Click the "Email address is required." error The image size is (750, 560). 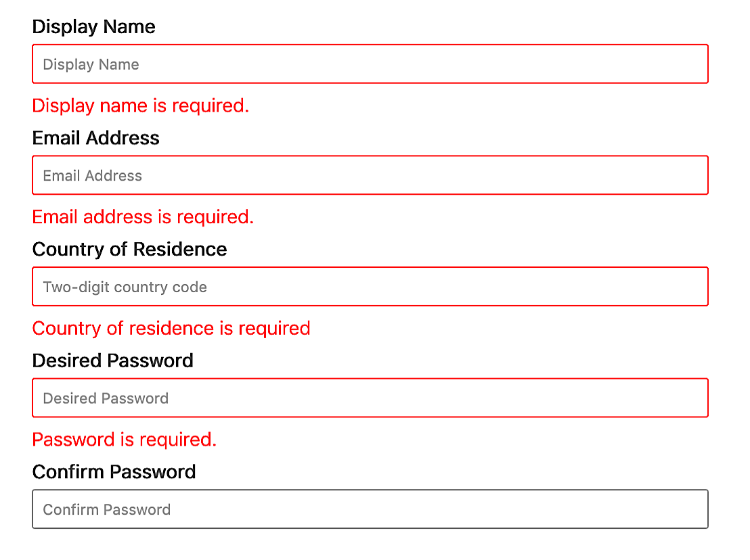click(x=144, y=217)
